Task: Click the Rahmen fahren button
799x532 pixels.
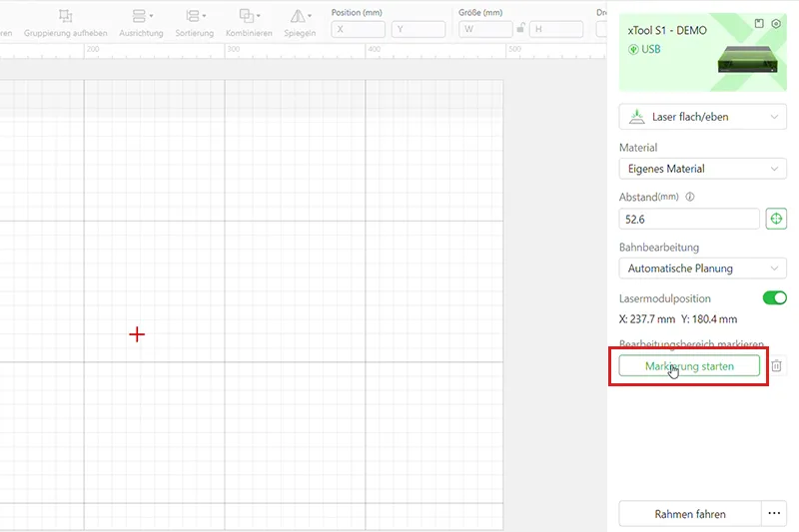Action: pyautogui.click(x=690, y=514)
